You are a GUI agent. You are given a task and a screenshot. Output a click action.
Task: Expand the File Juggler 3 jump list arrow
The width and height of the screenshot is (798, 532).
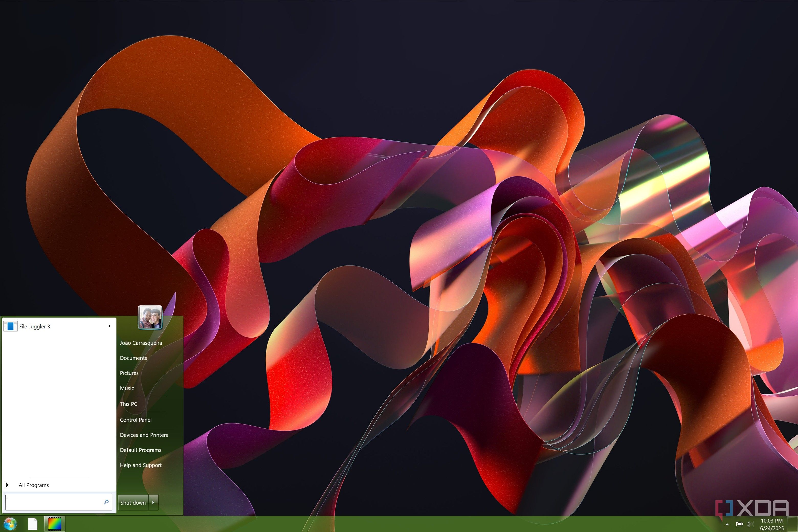coord(109,326)
